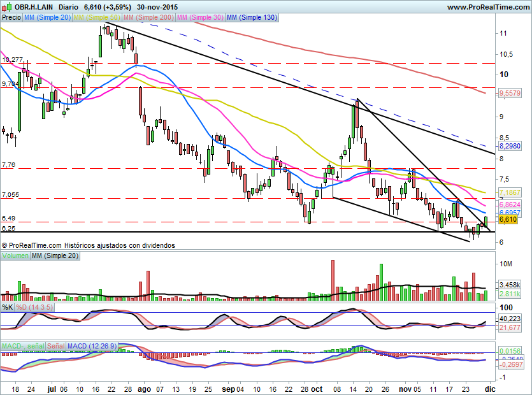Click the ProRealTime.com Históricos ajustados con dividendos note
The image size is (532, 395).
[x=89, y=245]
